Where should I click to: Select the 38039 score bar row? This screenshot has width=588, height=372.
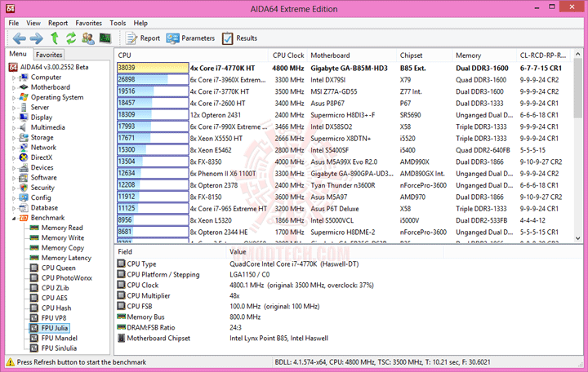(153, 68)
